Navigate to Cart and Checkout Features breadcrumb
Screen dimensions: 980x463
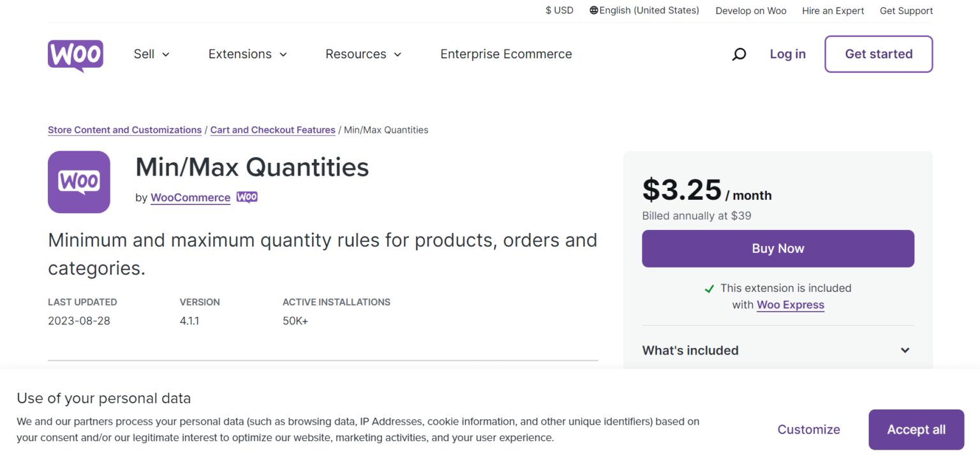point(272,130)
